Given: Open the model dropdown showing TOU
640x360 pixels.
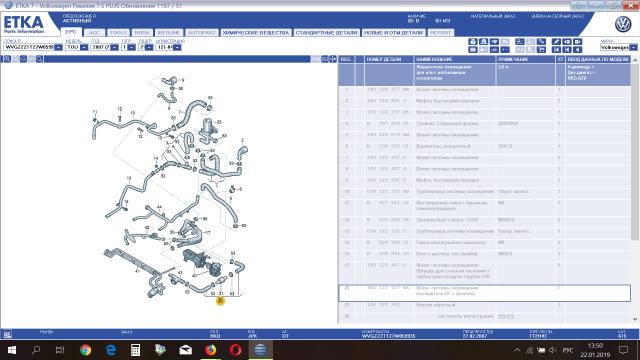Looking at the screenshot, I should point(84,47).
